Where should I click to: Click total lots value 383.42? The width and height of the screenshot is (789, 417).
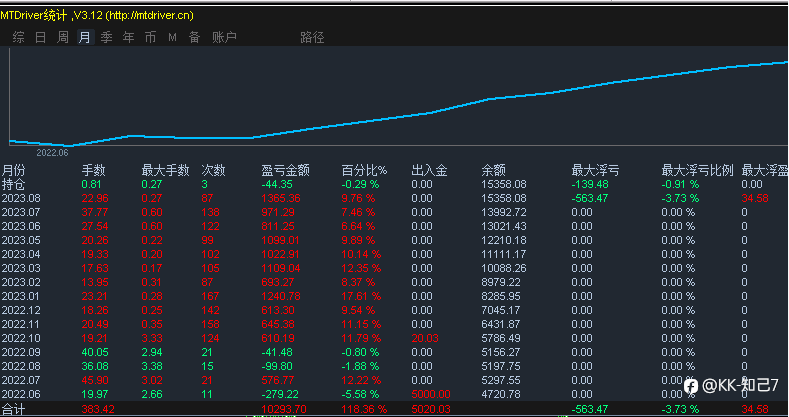click(x=98, y=409)
